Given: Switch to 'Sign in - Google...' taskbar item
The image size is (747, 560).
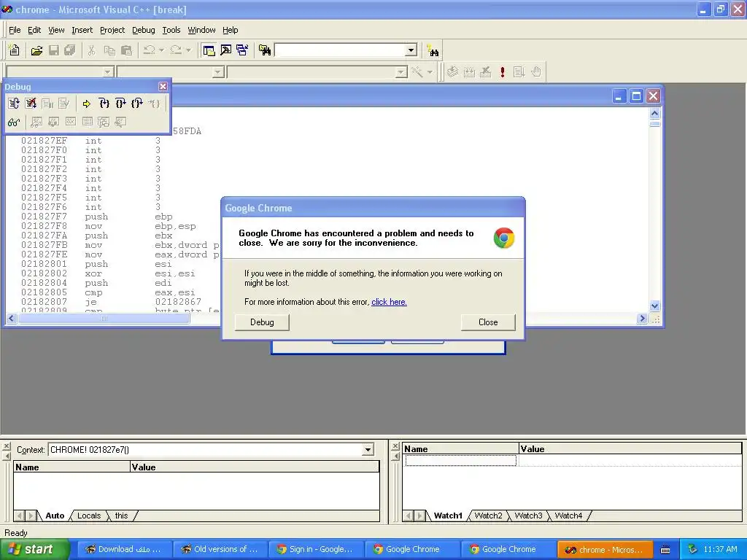Looking at the screenshot, I should pyautogui.click(x=316, y=550).
